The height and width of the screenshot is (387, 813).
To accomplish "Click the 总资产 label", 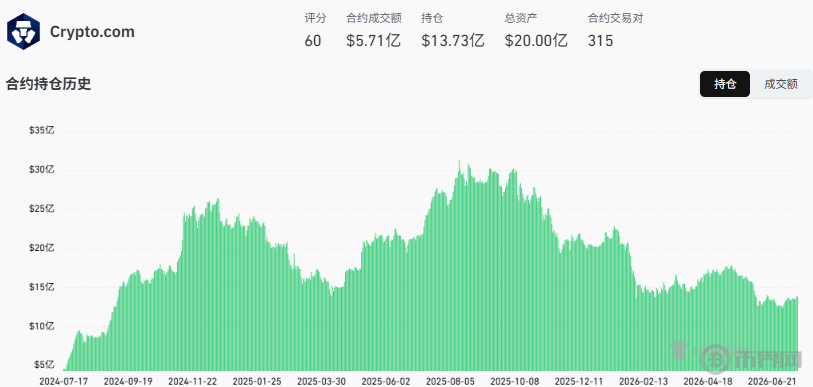I will pos(521,19).
